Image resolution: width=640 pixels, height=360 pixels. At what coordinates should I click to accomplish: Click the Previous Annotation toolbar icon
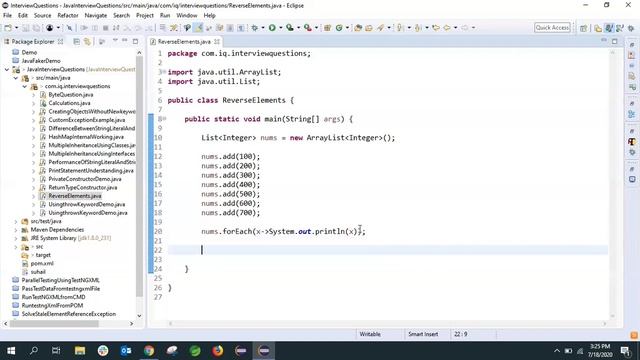point(418,28)
